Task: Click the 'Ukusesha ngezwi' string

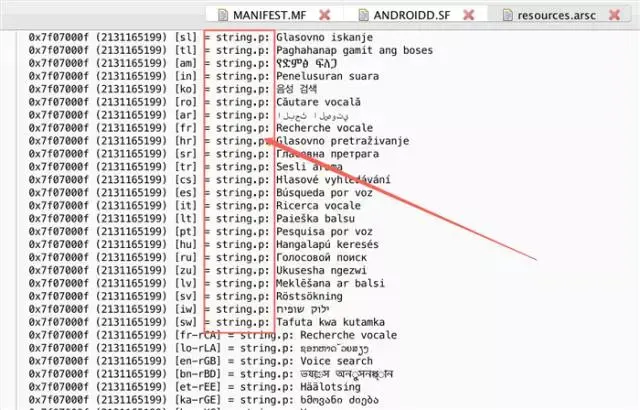Action: click(322, 270)
